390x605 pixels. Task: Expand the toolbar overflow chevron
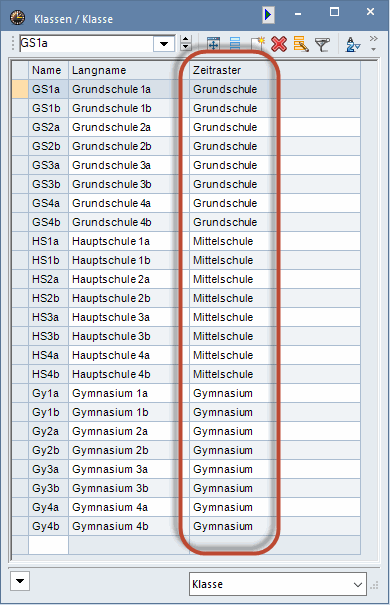373,43
